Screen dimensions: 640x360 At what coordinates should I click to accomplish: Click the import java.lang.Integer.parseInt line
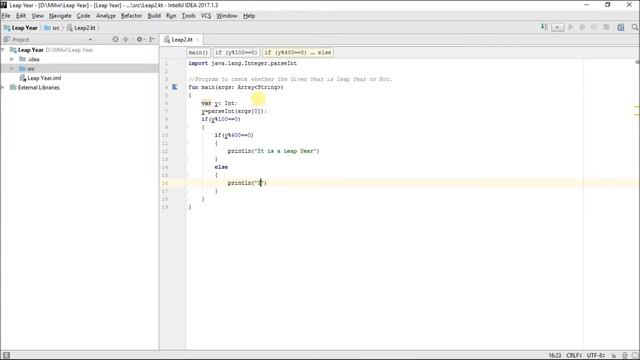[242, 63]
